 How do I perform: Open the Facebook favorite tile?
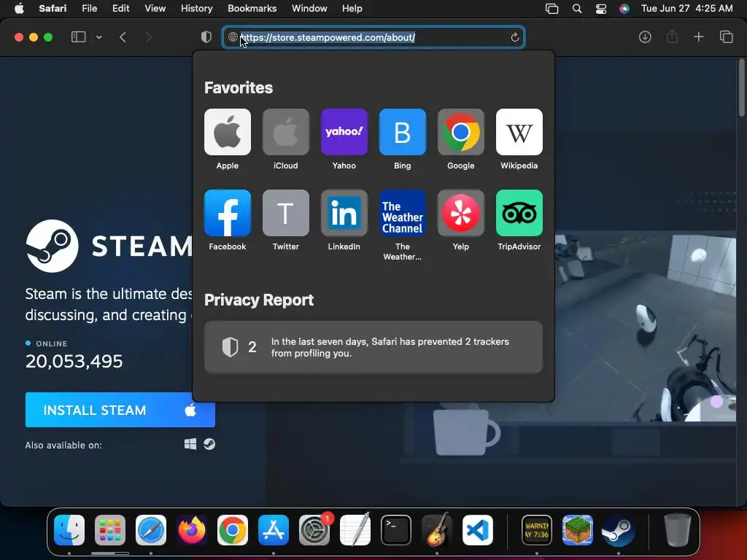click(228, 213)
